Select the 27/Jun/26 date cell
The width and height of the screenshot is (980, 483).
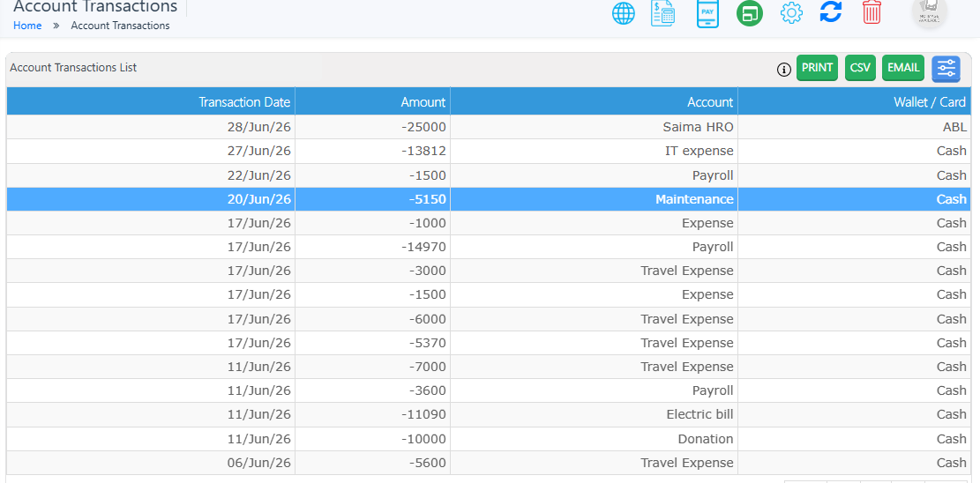pos(151,152)
